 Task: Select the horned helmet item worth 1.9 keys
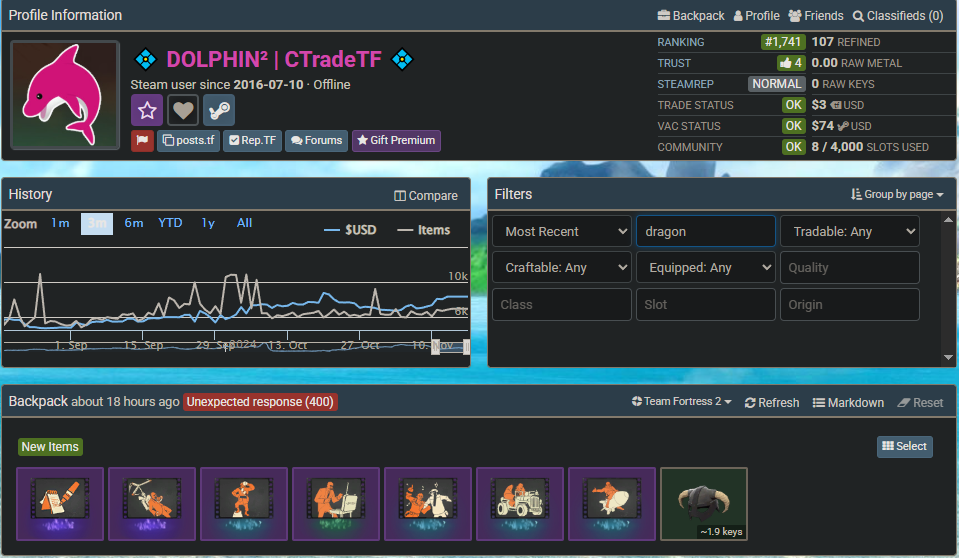(x=704, y=504)
